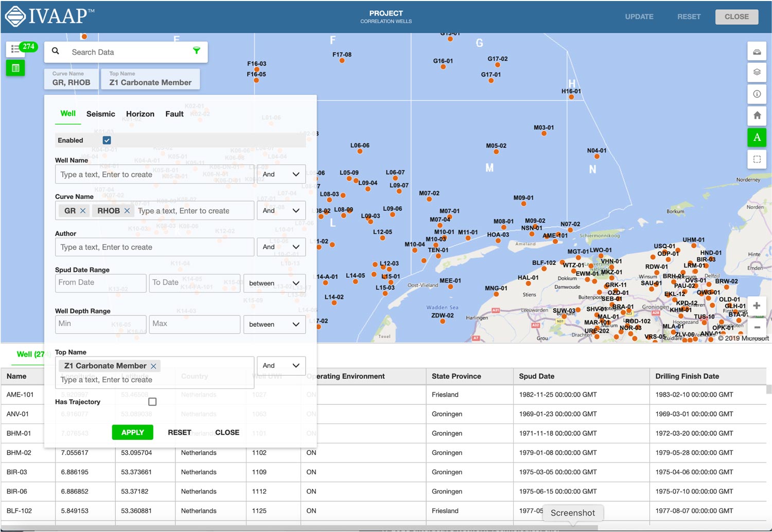Uncheck the Enabled checkbox

click(x=107, y=140)
